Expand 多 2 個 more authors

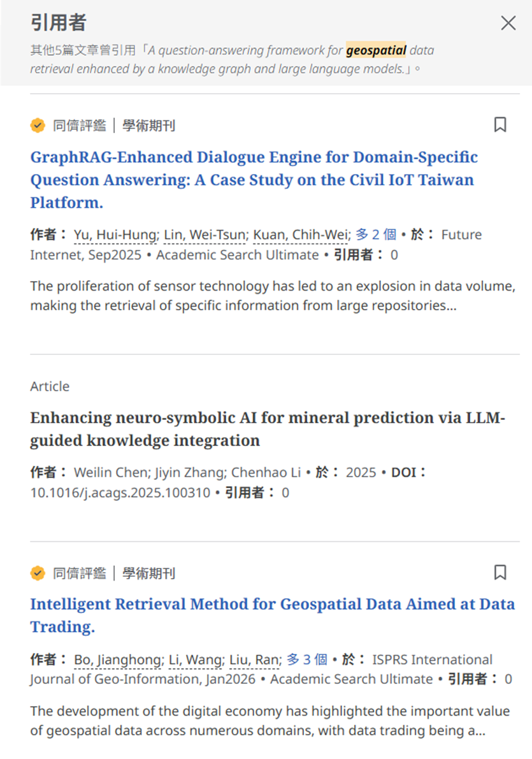(x=375, y=235)
